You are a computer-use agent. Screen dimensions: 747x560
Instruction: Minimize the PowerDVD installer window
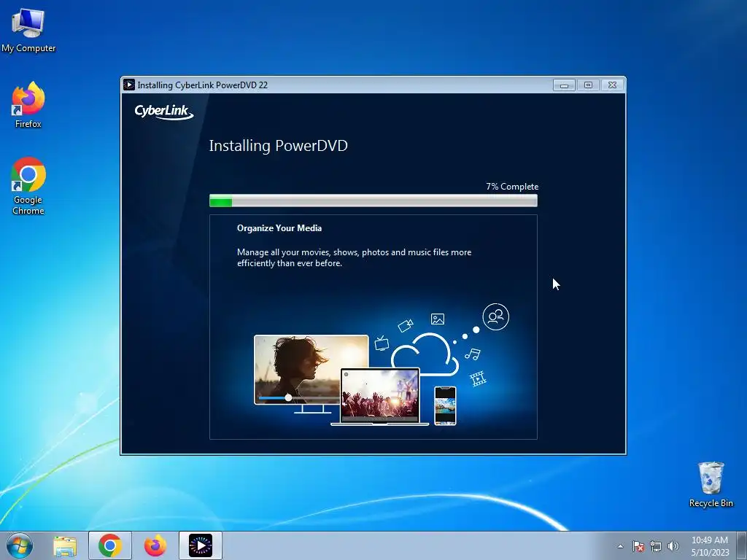coord(564,85)
